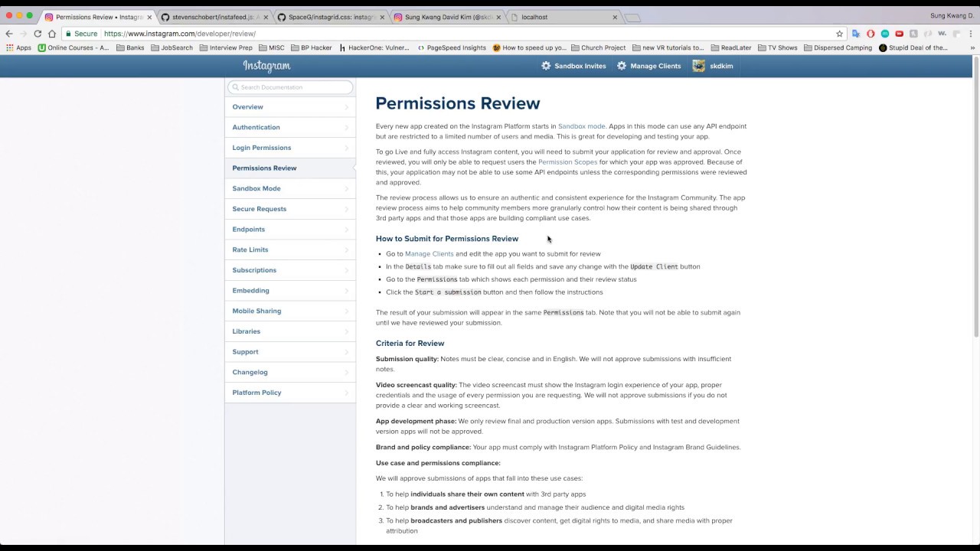Open the Secure Requests docs section
The width and height of the screenshot is (980, 551).
tap(290, 209)
